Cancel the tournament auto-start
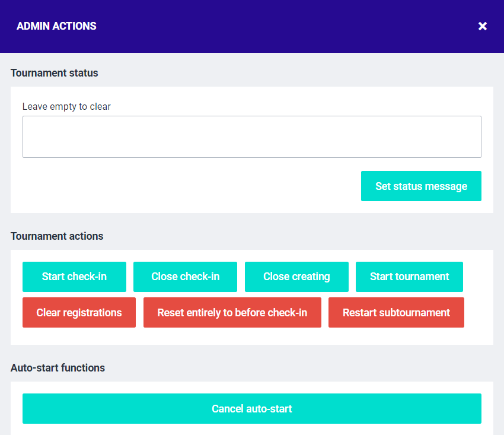 (251, 408)
